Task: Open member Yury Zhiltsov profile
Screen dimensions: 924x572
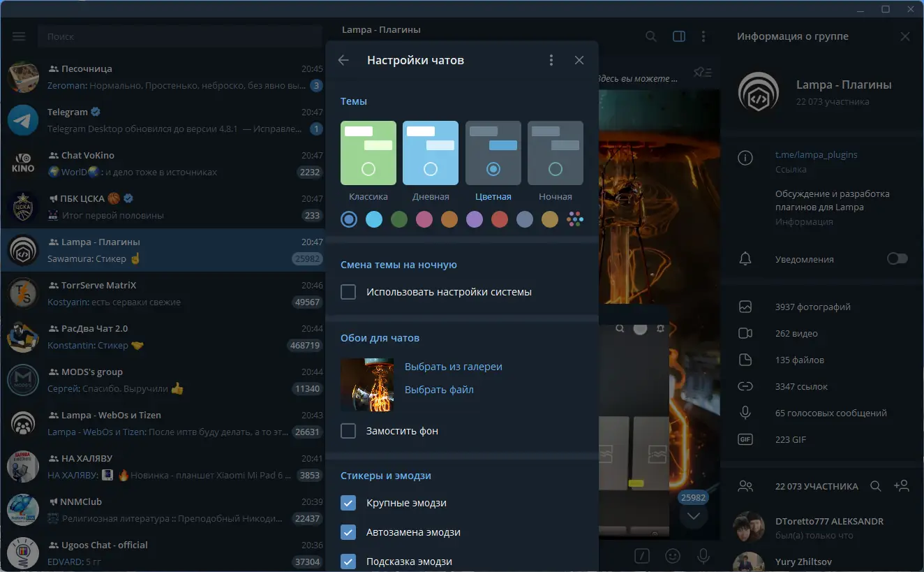Action: click(x=821, y=561)
